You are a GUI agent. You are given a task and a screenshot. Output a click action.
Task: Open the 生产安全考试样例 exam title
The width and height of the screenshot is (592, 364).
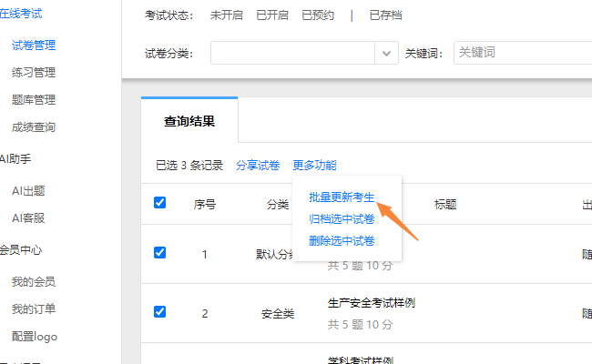[x=372, y=303]
